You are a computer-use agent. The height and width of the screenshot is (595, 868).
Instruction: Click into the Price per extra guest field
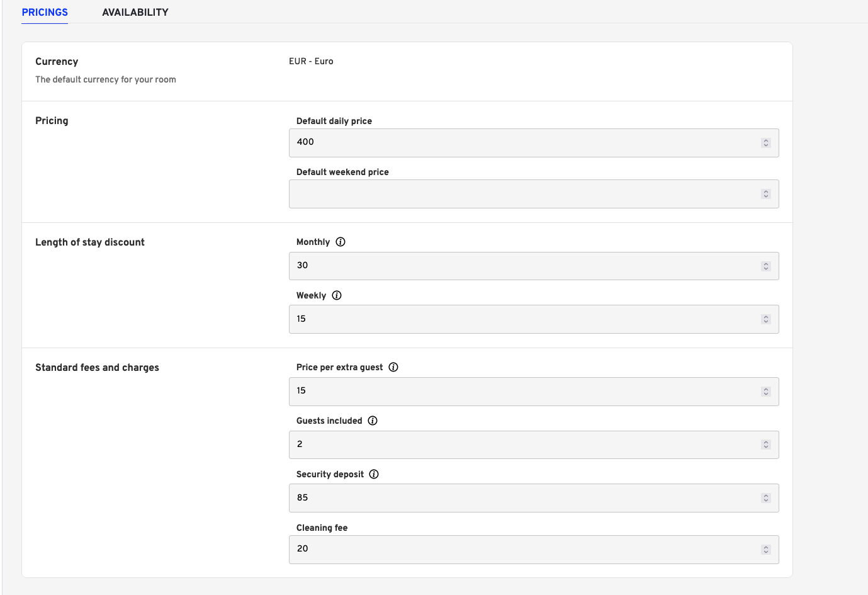pyautogui.click(x=534, y=392)
